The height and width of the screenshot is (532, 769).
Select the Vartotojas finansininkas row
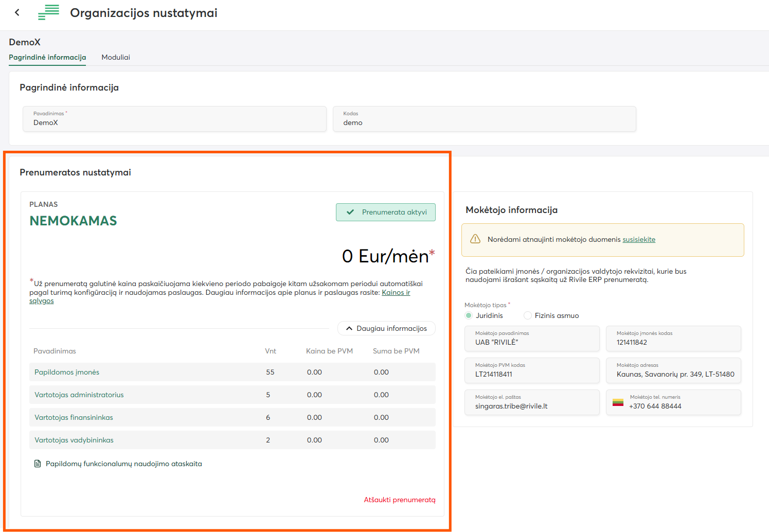pyautogui.click(x=232, y=417)
